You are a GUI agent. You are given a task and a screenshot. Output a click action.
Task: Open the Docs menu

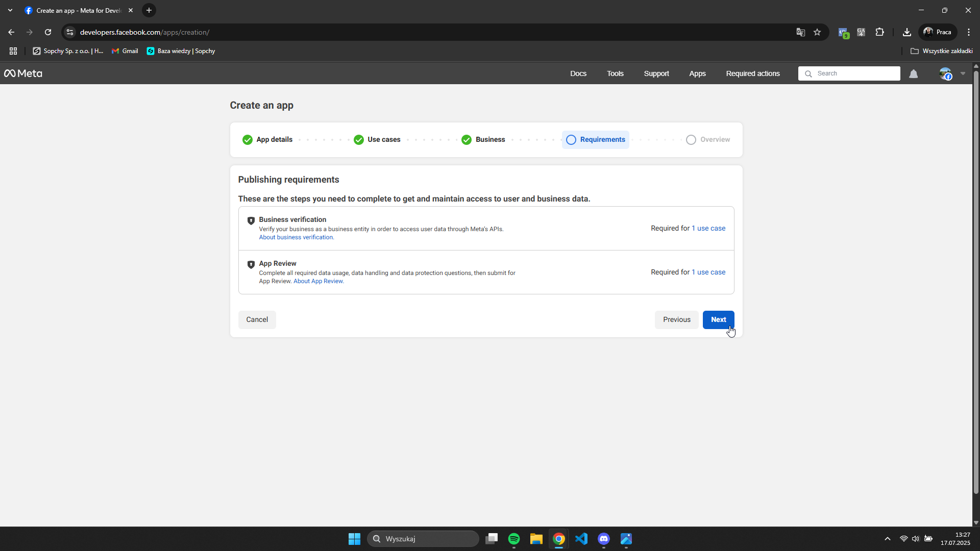(578, 73)
